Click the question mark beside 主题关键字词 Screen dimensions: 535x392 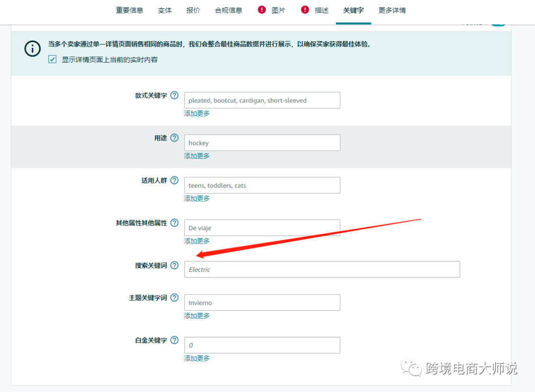[174, 297]
